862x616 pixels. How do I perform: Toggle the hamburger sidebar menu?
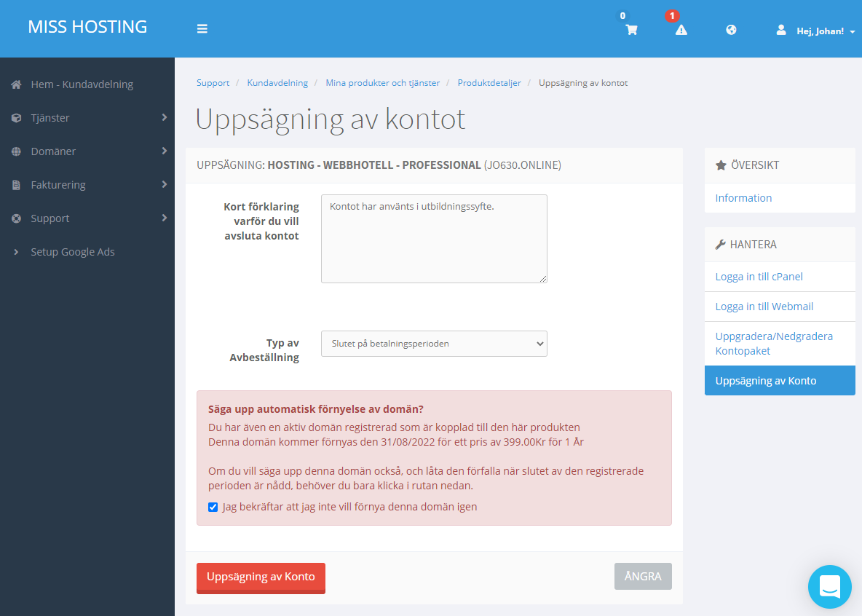pyautogui.click(x=202, y=28)
